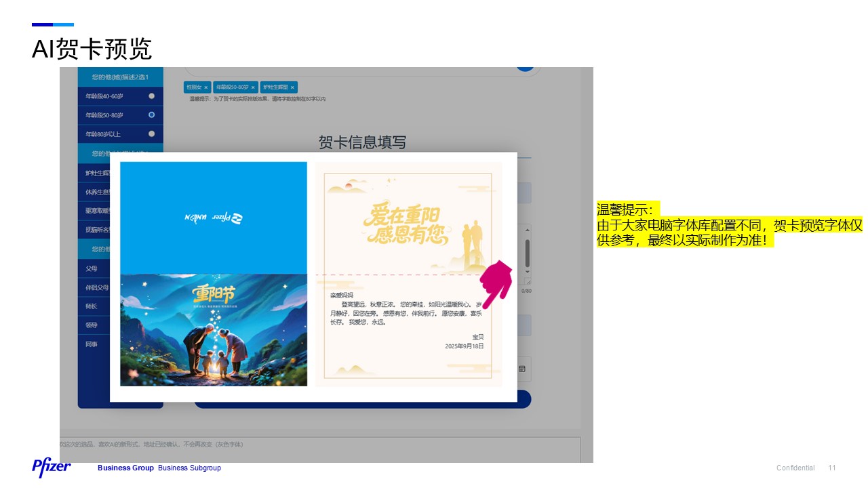
Task: Click the pink pointing hand icon
Action: coord(496,283)
